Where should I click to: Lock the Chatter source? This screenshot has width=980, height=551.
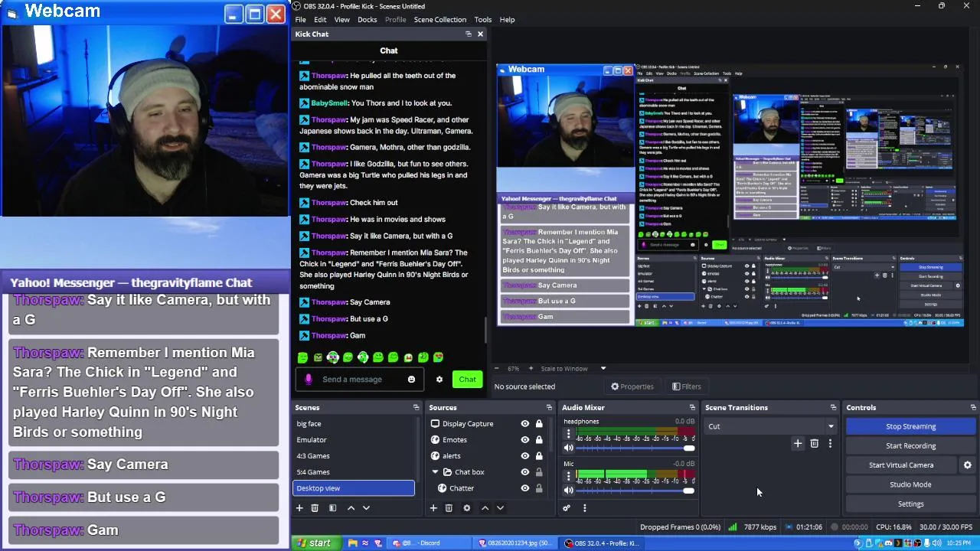tap(539, 488)
